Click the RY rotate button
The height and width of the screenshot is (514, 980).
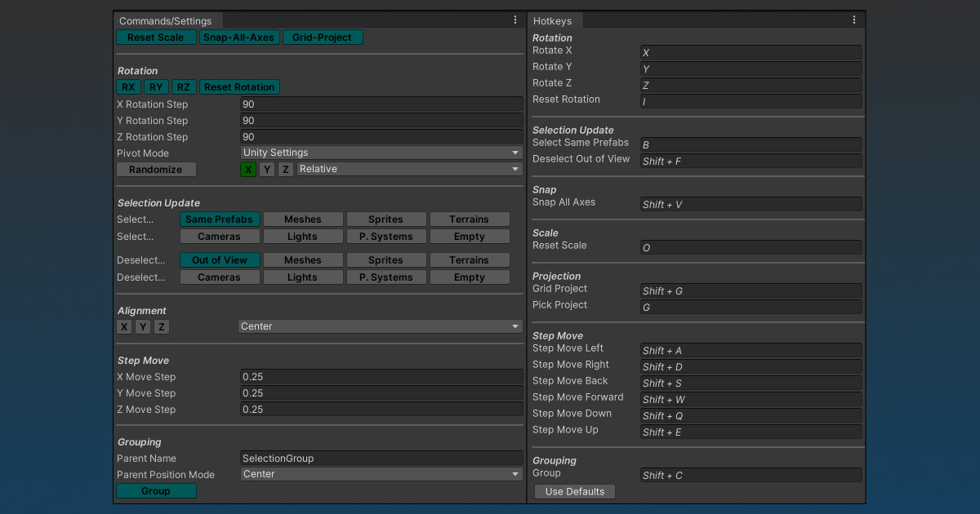click(156, 87)
